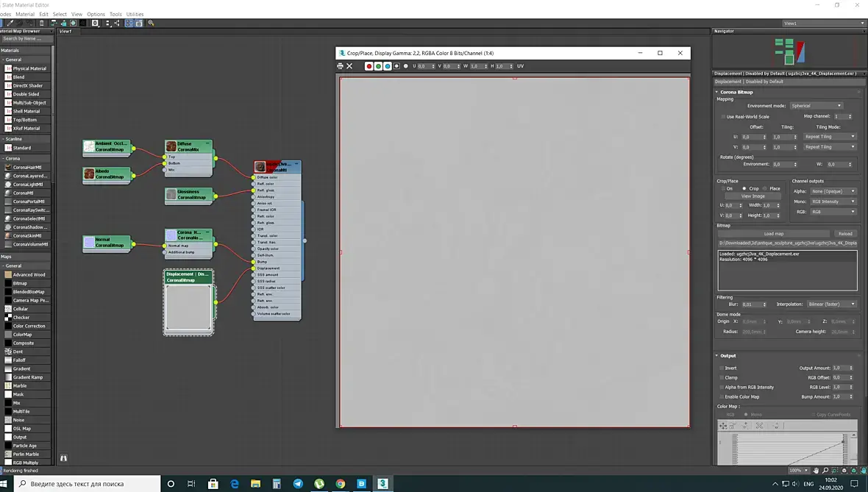
Task: Toggle red channel in Crop/Place window
Action: click(369, 66)
